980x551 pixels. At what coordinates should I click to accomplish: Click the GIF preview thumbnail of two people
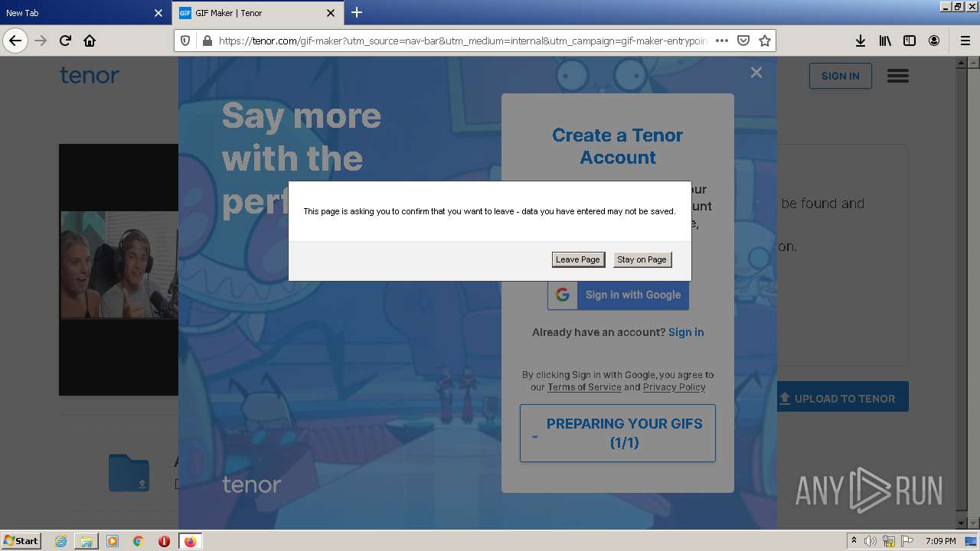(119, 264)
